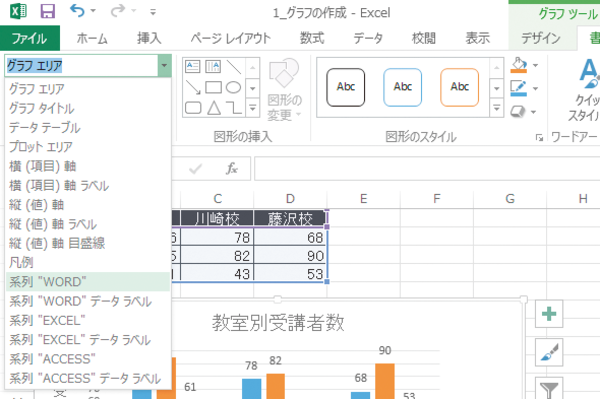Pick the rounded rectangle shape
Viewport: 600px width, 399px height.
click(x=193, y=108)
